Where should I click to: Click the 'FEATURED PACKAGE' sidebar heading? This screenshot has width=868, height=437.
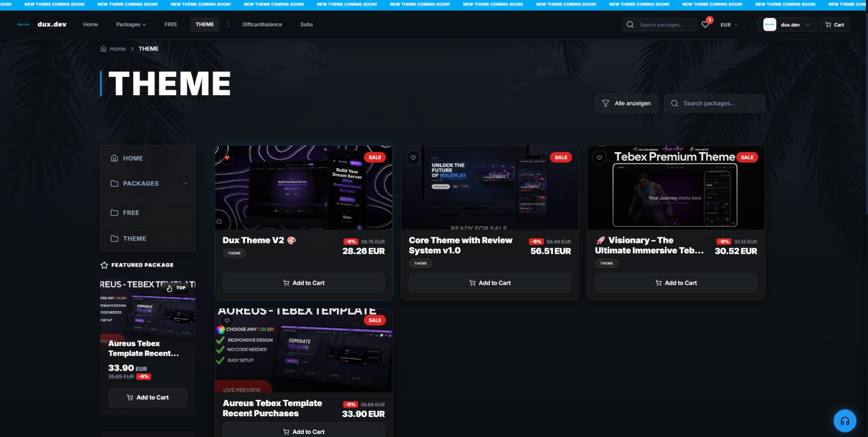click(x=142, y=265)
